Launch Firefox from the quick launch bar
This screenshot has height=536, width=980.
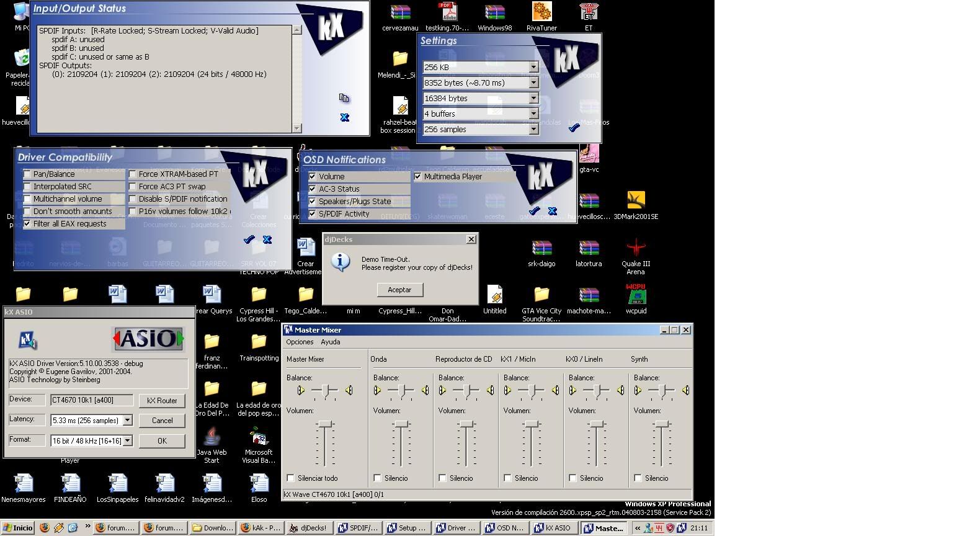[x=45, y=528]
